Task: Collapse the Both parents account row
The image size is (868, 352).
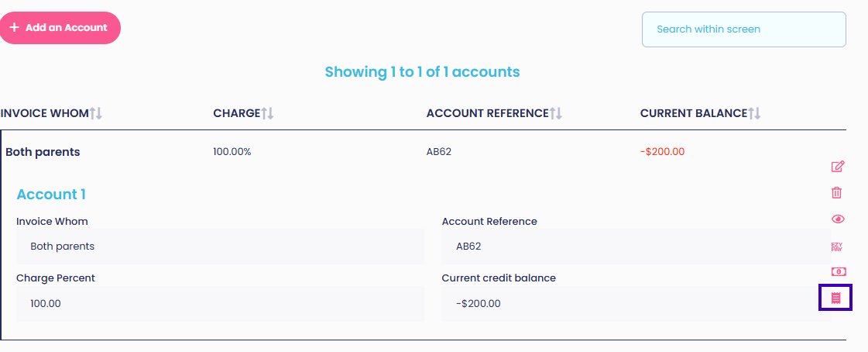Action: click(423, 152)
